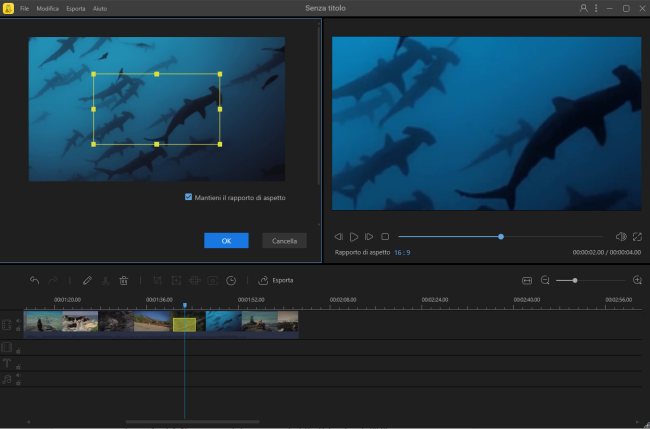650x429 pixels.
Task: Fit timeline to window width
Action: (527, 281)
